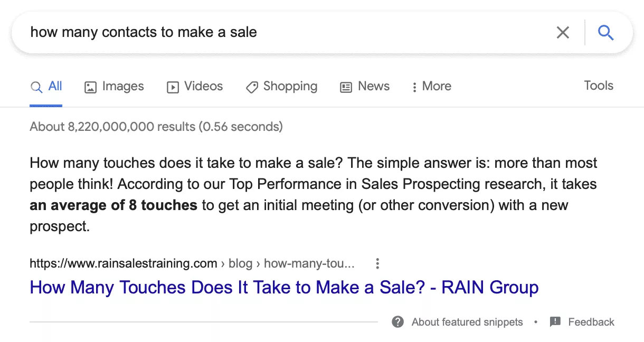The image size is (644, 342).
Task: Switch to the Images results tab
Action: tap(114, 87)
